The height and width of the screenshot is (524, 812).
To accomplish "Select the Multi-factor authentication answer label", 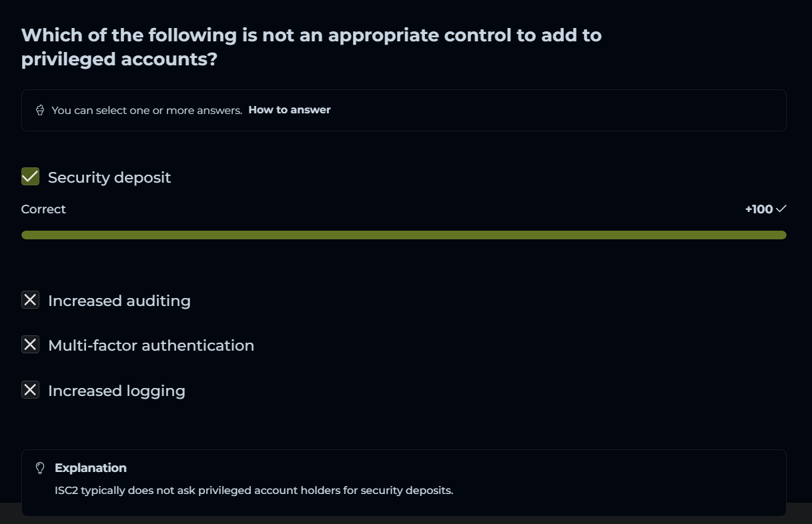I will [151, 345].
